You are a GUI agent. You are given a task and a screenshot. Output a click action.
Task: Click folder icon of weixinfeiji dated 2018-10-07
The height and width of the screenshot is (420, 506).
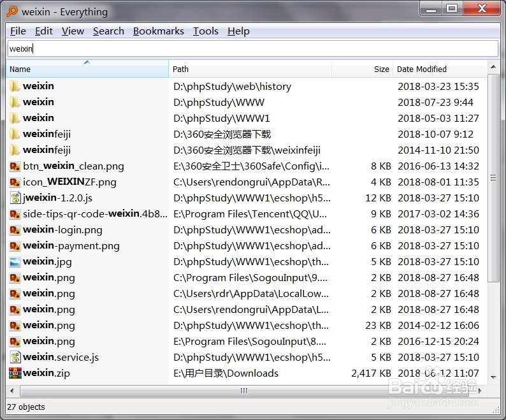pos(15,134)
